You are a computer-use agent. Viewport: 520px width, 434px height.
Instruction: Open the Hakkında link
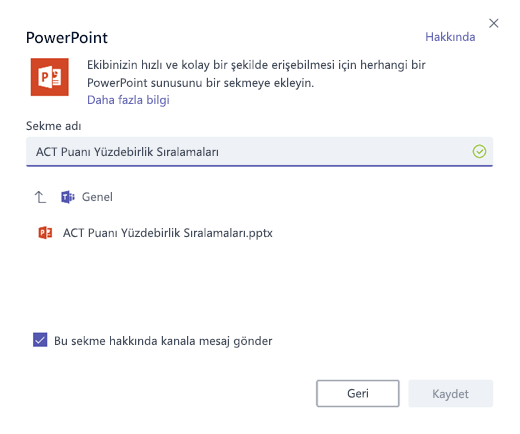[450, 37]
